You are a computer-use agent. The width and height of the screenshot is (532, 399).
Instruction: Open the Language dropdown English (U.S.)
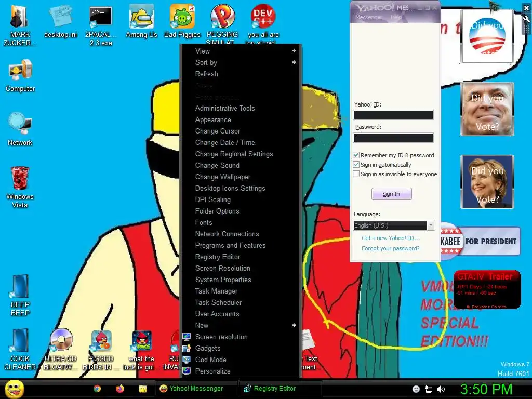coord(394,225)
